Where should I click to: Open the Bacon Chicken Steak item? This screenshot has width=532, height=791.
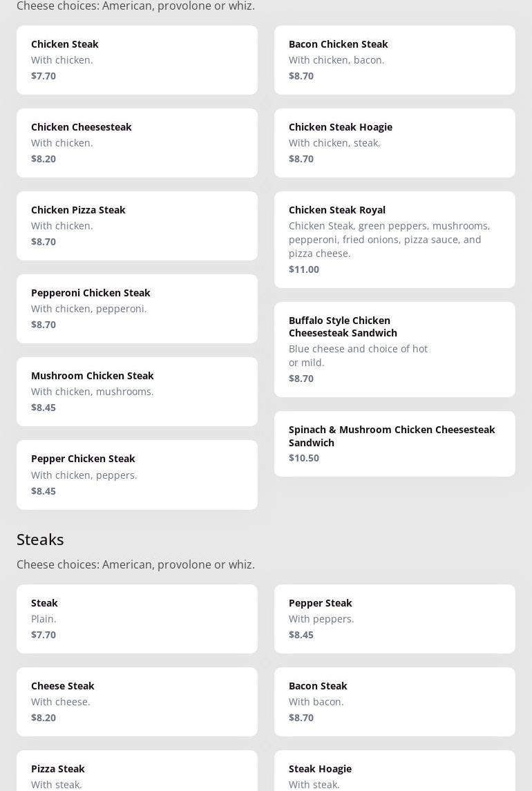pyautogui.click(x=395, y=60)
